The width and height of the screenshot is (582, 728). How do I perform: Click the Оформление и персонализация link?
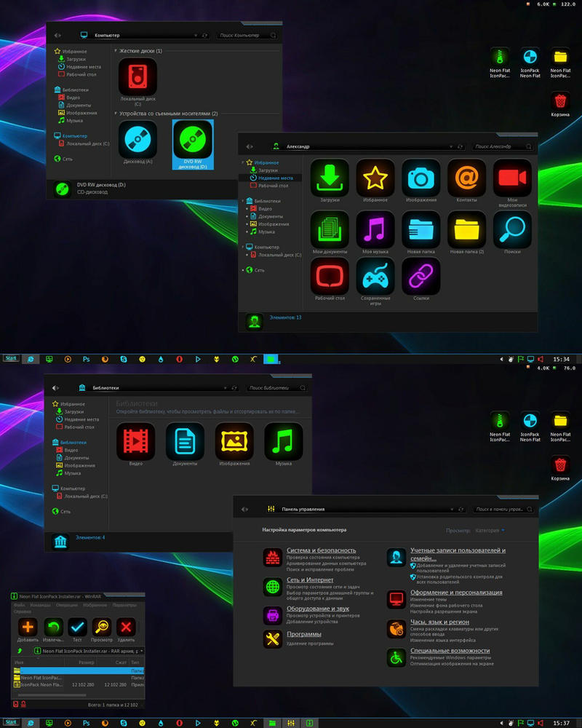(x=455, y=593)
